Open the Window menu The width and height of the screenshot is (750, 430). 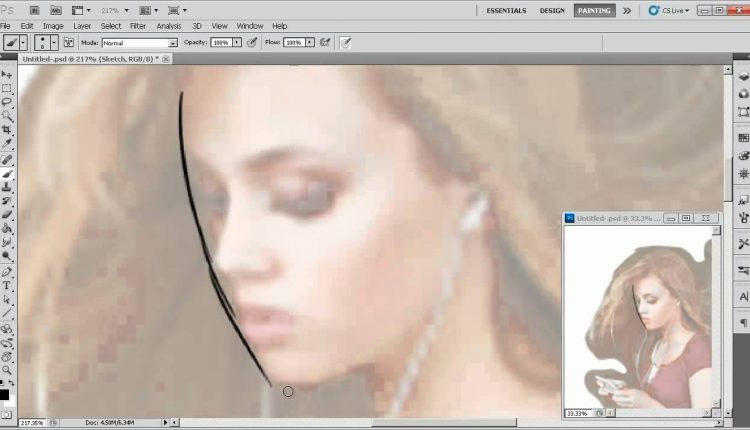[250, 26]
